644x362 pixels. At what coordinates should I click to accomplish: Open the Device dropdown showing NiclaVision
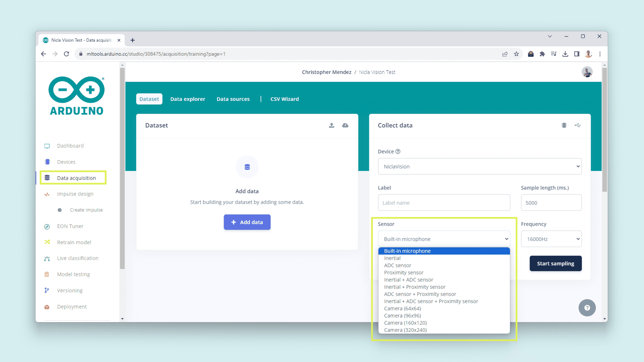click(479, 166)
